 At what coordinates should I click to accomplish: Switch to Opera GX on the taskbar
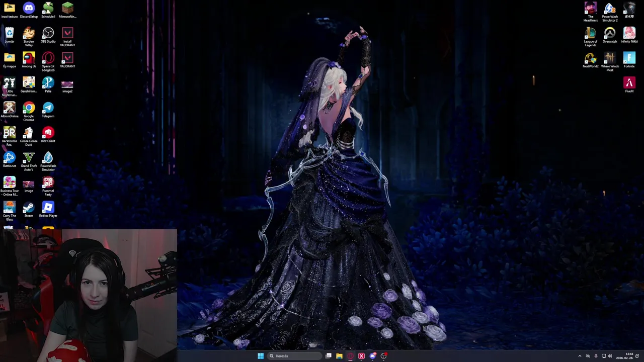tap(350, 356)
